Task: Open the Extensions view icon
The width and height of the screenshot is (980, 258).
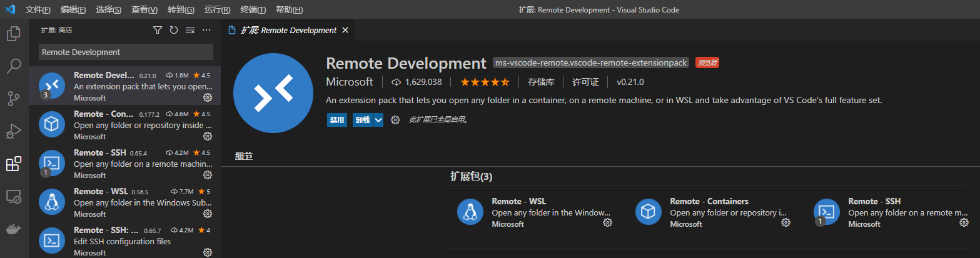Action: click(14, 164)
